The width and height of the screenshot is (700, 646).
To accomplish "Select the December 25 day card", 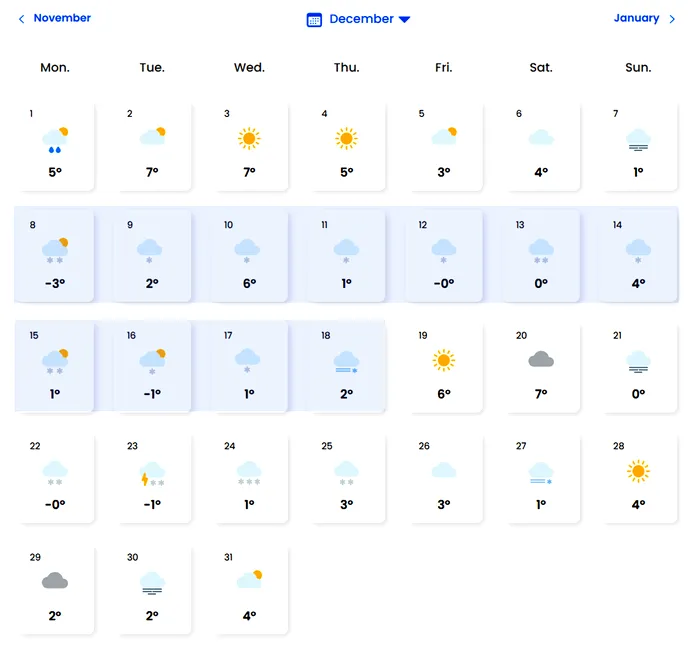I will (346, 477).
